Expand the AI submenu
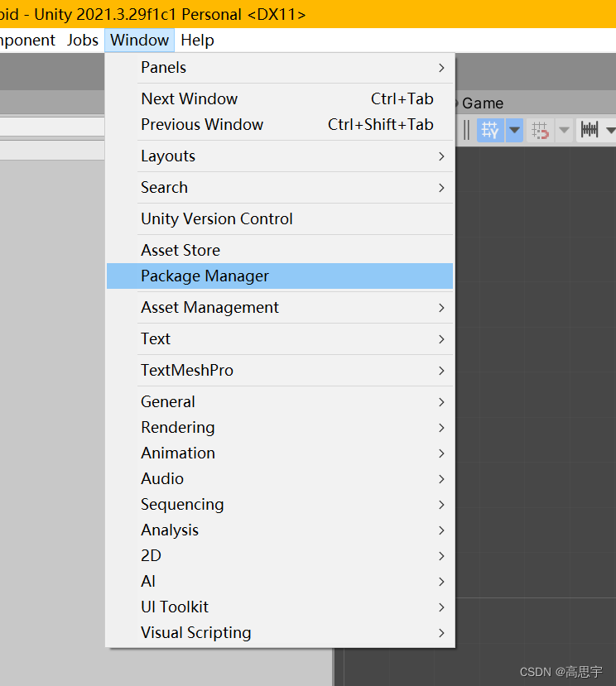 coord(280,582)
